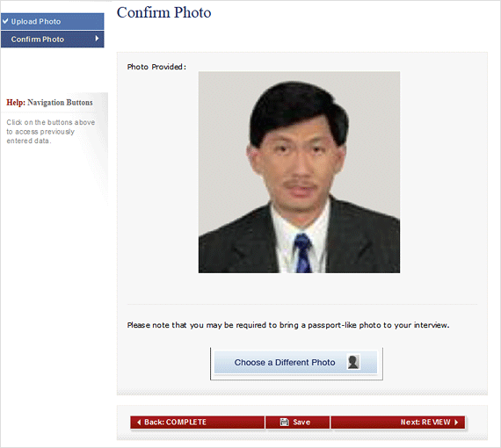Viewport: 501px width, 448px height.
Task: Click the arrow icon on Confirm Photo tab
Action: click(97, 39)
